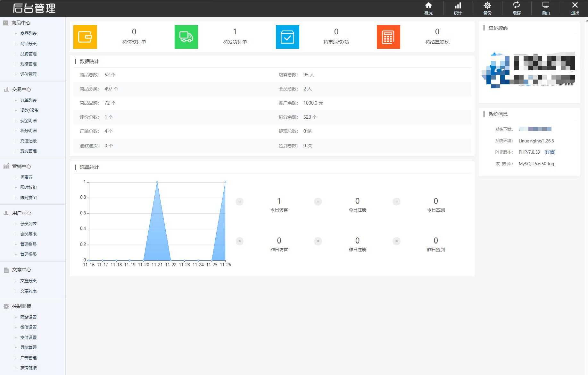
Task: Open 网站设置 under 控制面板
Action: click(28, 317)
